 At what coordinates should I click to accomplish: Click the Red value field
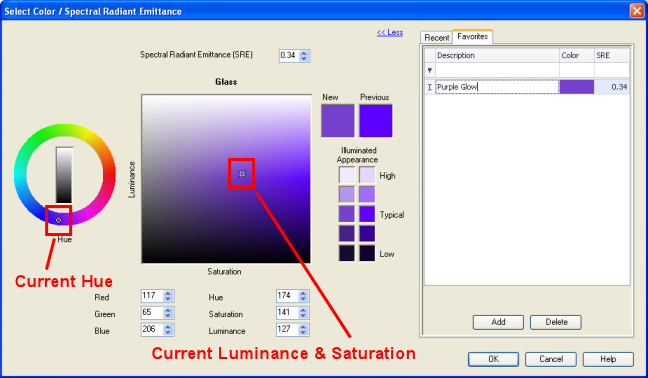point(152,296)
